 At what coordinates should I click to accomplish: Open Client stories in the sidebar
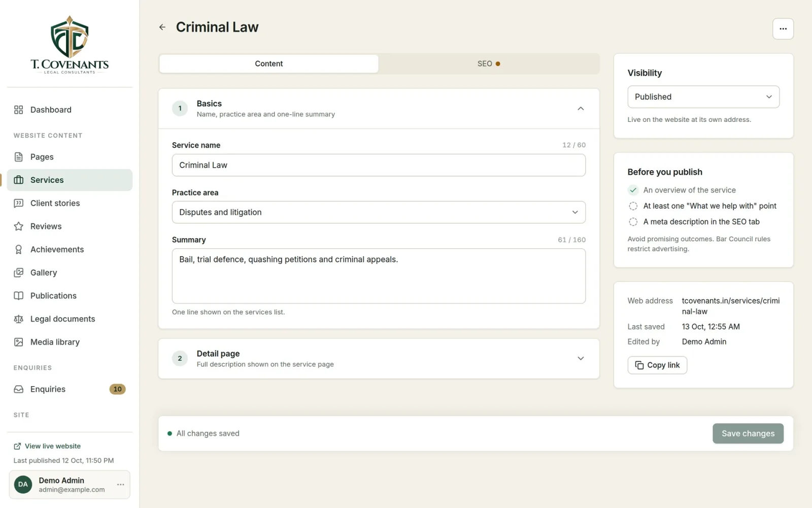pyautogui.click(x=70, y=203)
